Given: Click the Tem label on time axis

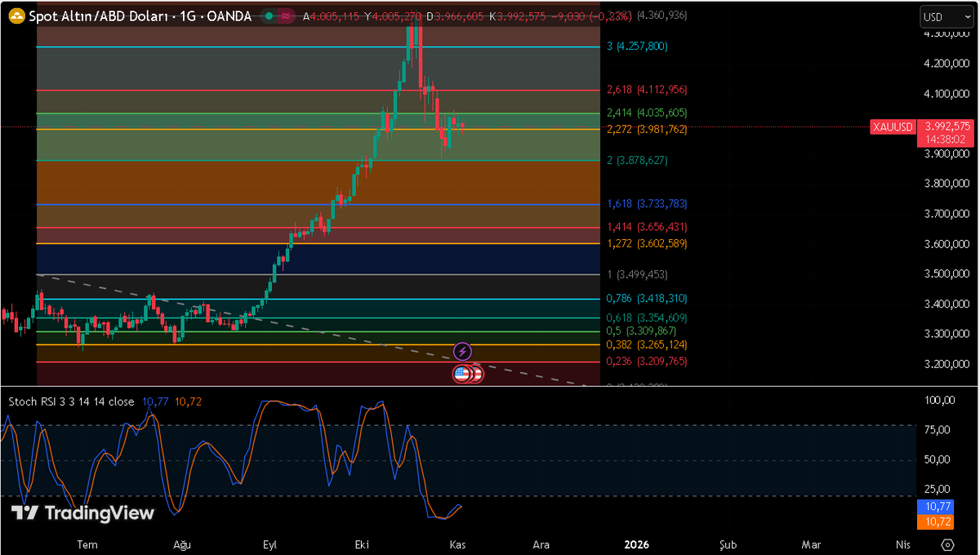Looking at the screenshot, I should click(x=87, y=544).
